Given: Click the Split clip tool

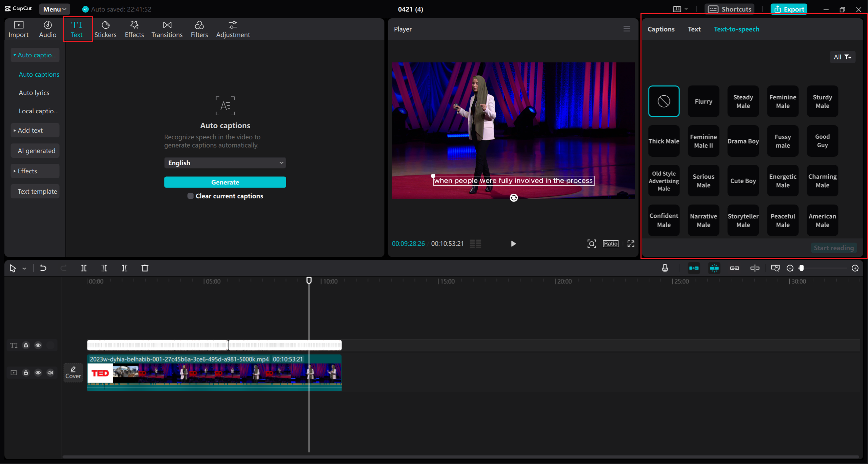Looking at the screenshot, I should coord(84,268).
